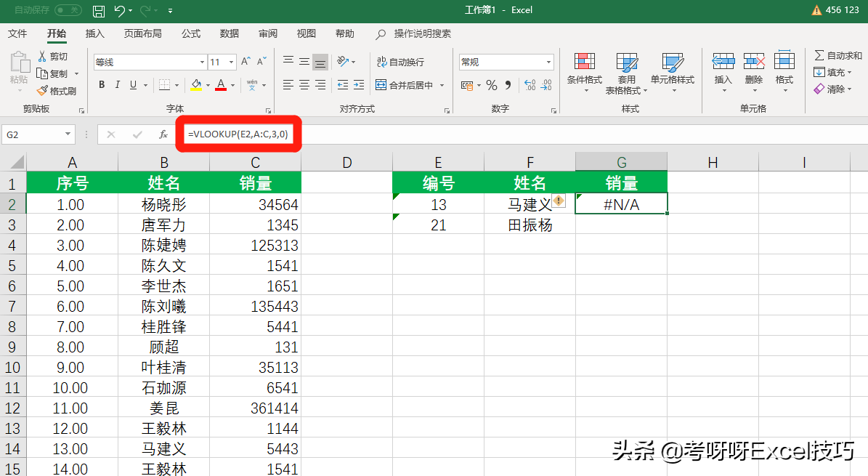The image size is (868, 476).
Task: Click the font color red A swatch
Action: pyautogui.click(x=221, y=85)
